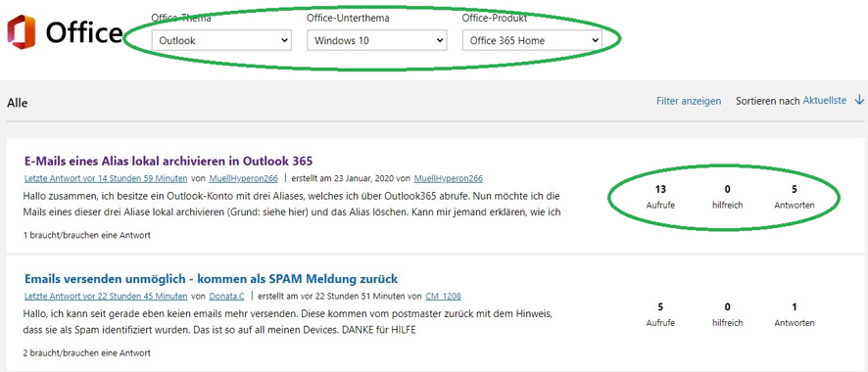Open the Donata.C user profile

click(x=227, y=296)
